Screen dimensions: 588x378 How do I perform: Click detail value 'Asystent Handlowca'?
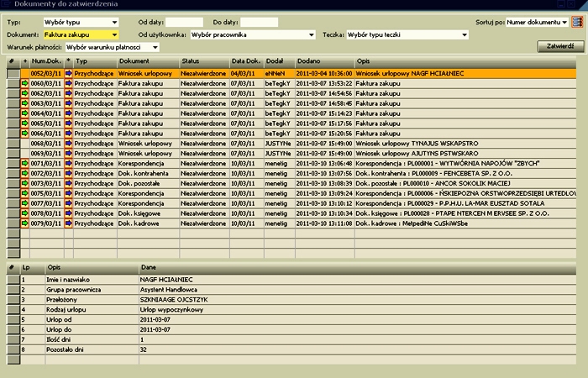point(168,290)
